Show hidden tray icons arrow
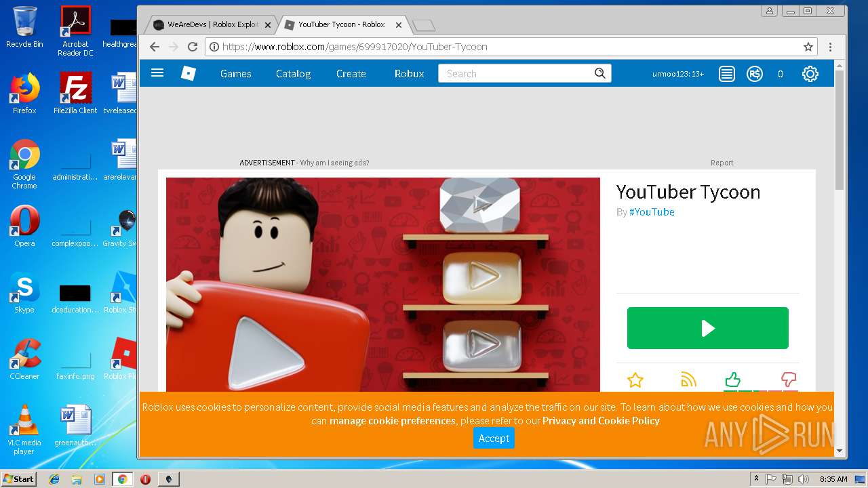The width and height of the screenshot is (868, 488). [756, 479]
